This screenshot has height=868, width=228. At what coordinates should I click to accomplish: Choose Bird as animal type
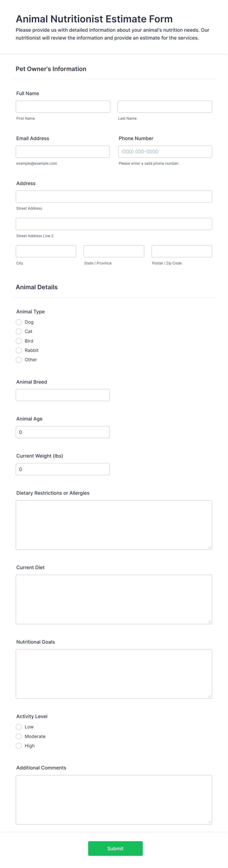point(19,341)
